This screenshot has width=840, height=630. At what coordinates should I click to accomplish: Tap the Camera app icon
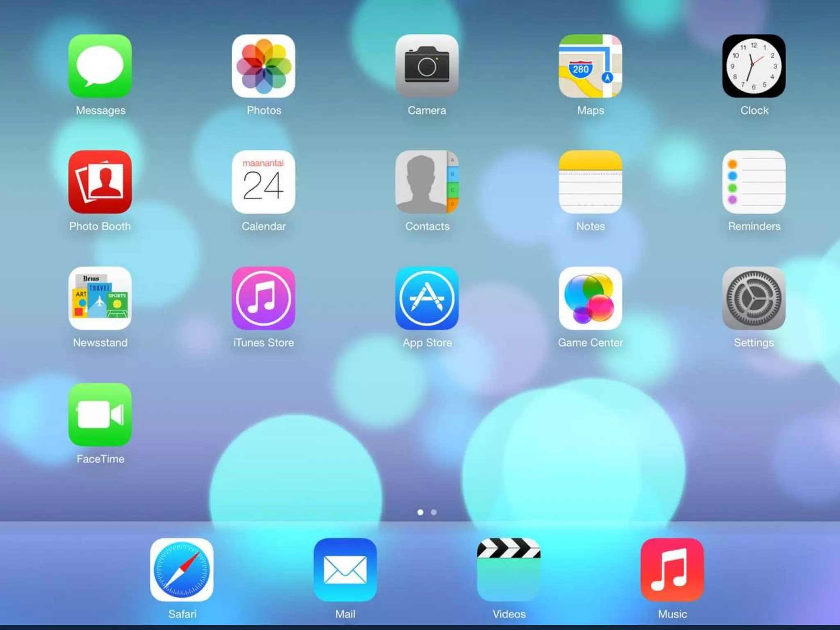pos(427,66)
